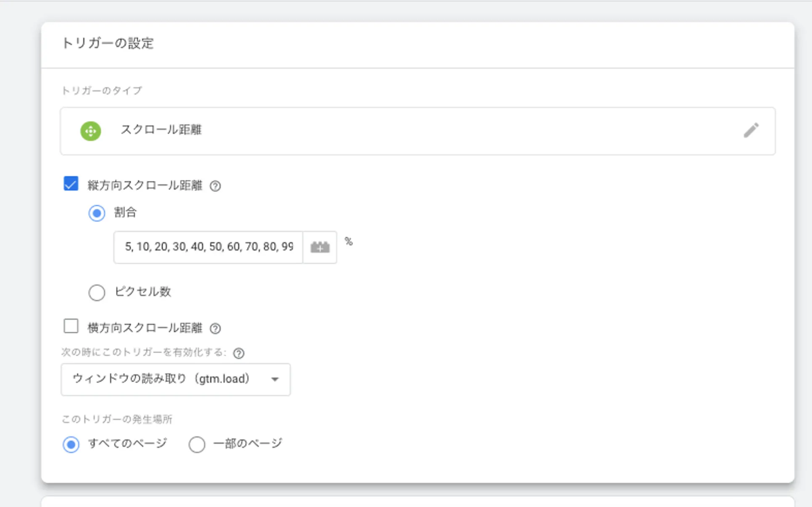Click the 縦方向スクロール距離 label text
Screen dimensions: 812x507
(145, 185)
